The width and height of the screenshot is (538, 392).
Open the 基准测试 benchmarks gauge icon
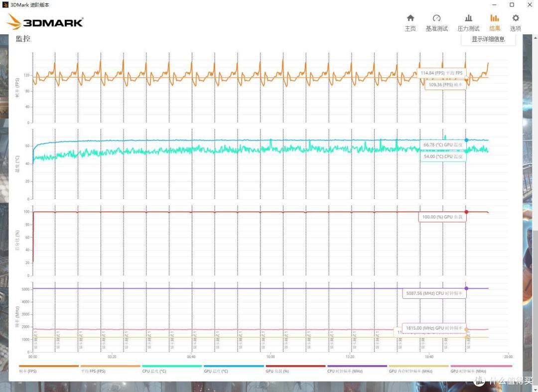[436, 18]
